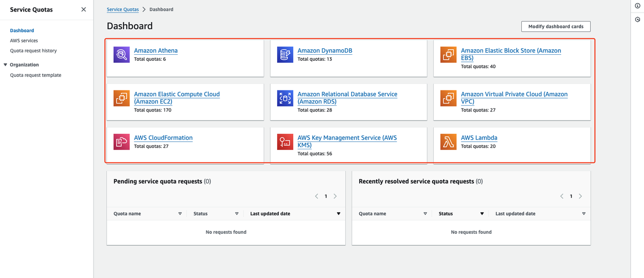Click page 1 in Recently resolved pagination
Viewport: 644px width, 278px height.
pyautogui.click(x=571, y=196)
